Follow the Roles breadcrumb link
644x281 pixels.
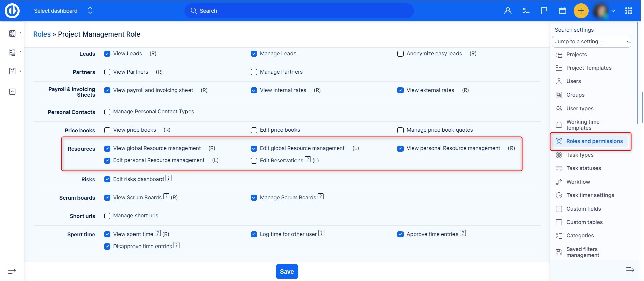[42, 34]
